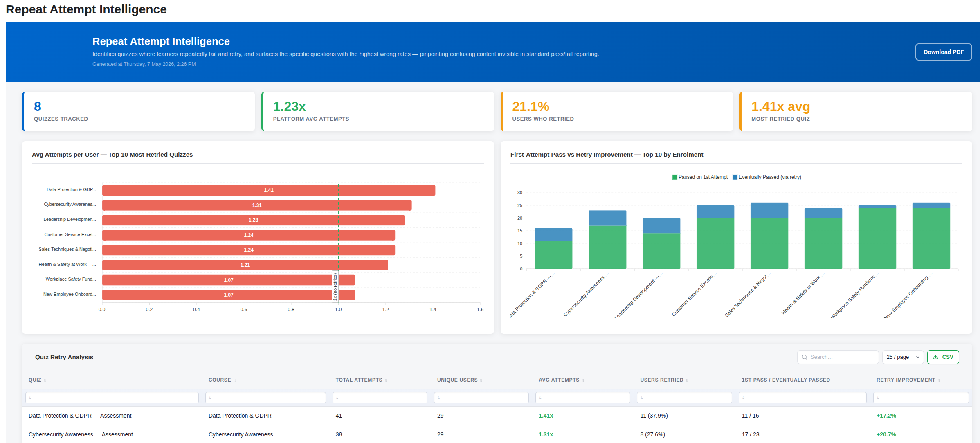Click 'Cybersecurity Awareness — Assessment' quiz cell

[x=81, y=434]
